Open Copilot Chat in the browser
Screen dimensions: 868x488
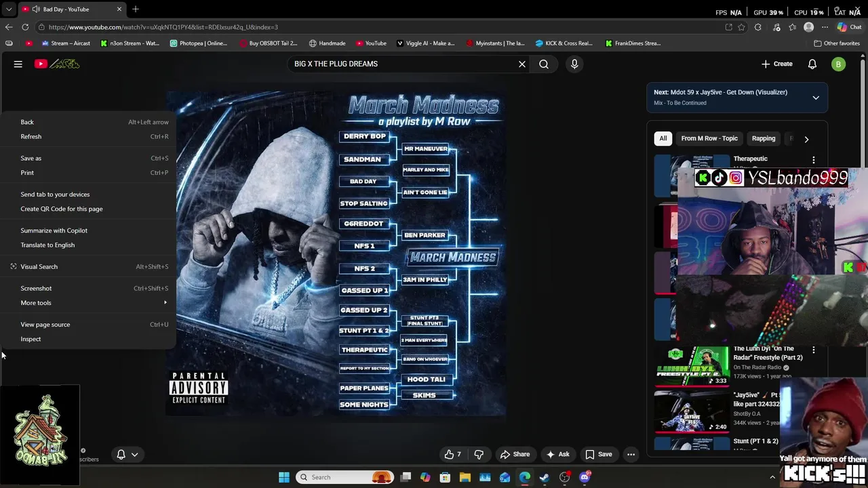[x=849, y=27]
